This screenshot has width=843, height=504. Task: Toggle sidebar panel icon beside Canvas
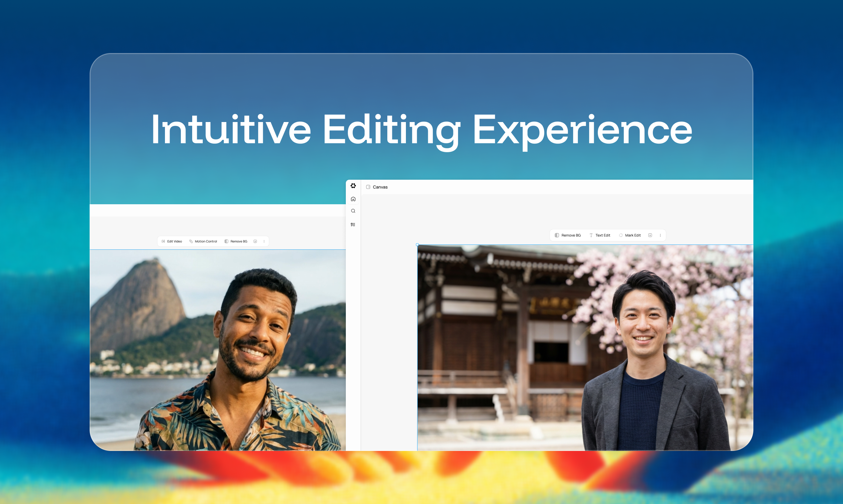pyautogui.click(x=368, y=187)
